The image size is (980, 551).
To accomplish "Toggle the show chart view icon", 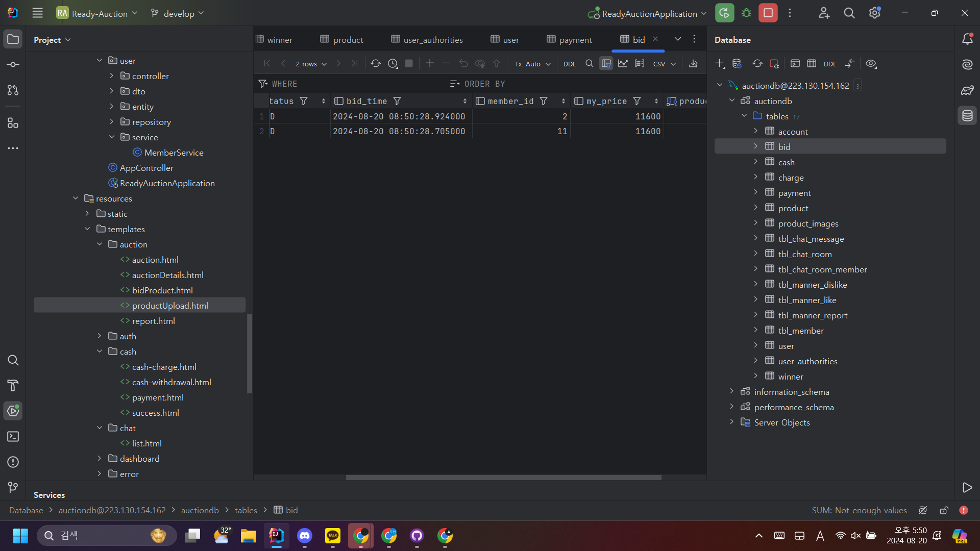I will 623,64.
